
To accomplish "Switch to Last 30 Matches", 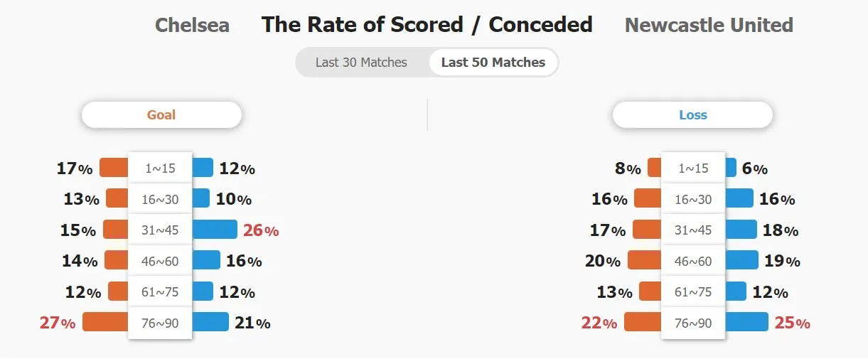I will [x=361, y=63].
